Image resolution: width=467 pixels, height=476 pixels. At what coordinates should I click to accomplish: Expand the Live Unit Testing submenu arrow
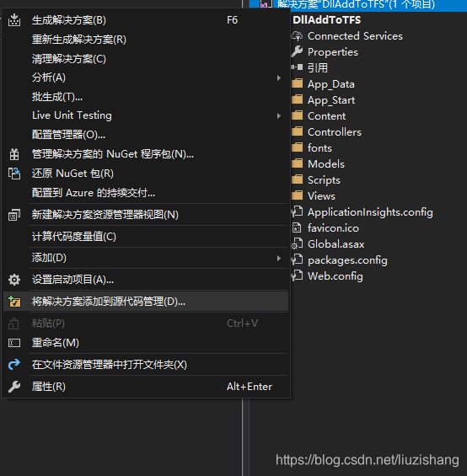279,116
